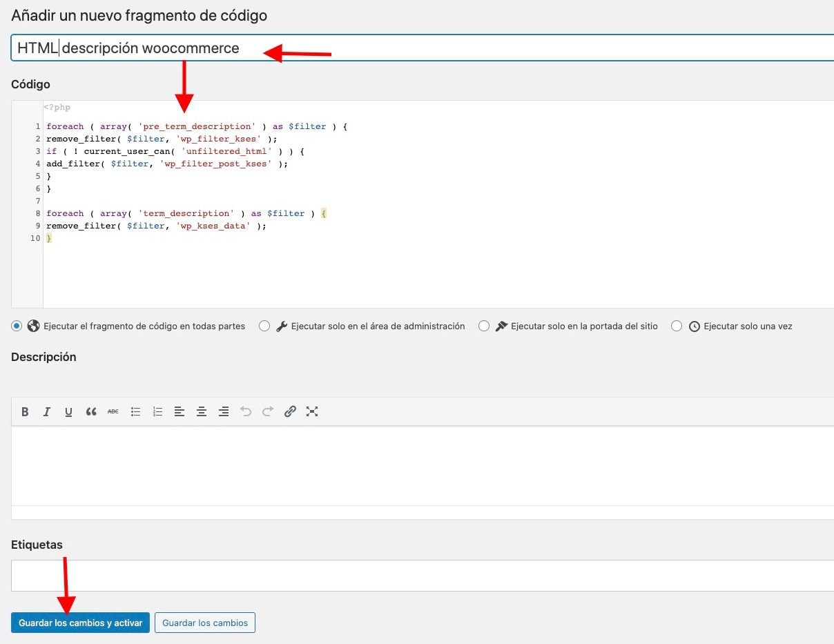Click the redo arrow icon
The width and height of the screenshot is (834, 644).
pyautogui.click(x=268, y=411)
